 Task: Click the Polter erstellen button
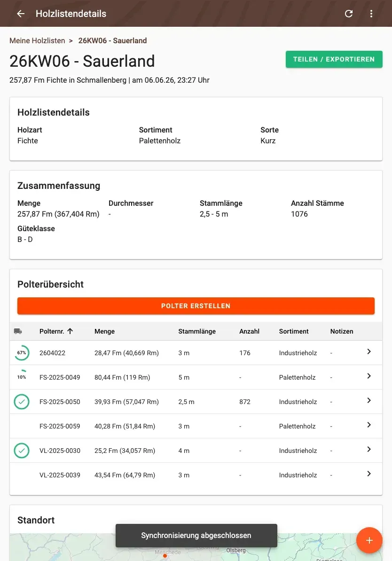tap(196, 306)
